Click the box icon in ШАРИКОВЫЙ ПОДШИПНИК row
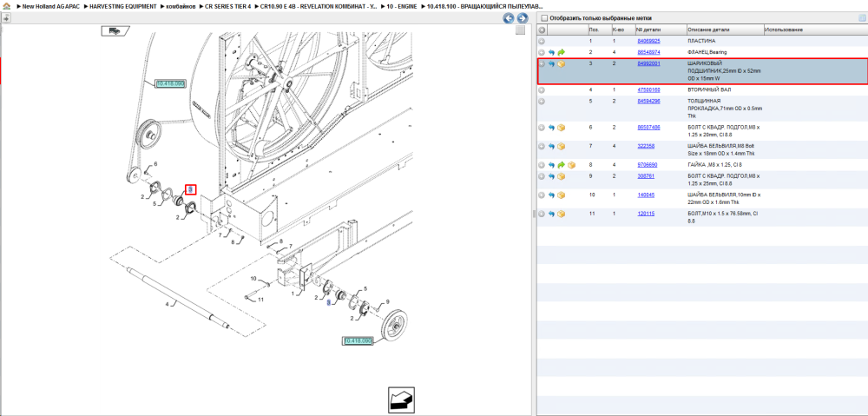 pos(562,64)
